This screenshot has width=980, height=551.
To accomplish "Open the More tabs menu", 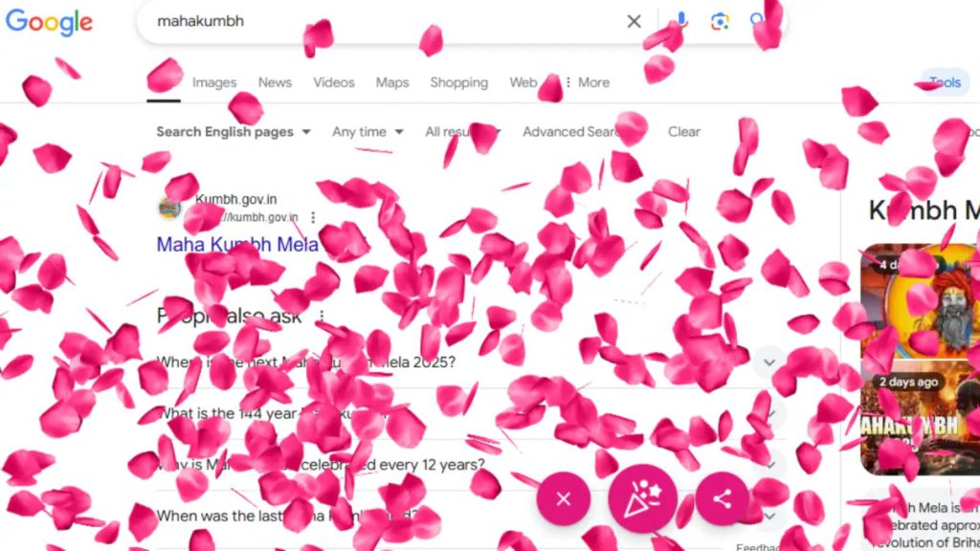I will coord(588,82).
